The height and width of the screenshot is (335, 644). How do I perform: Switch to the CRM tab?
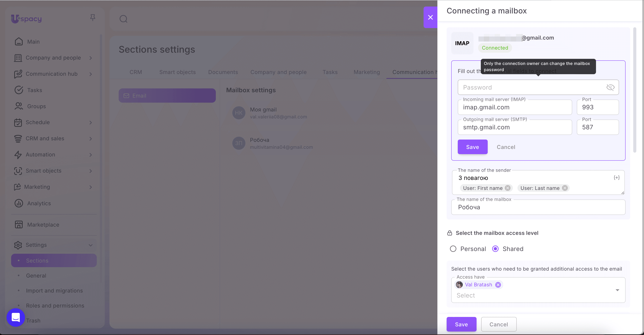click(x=136, y=72)
